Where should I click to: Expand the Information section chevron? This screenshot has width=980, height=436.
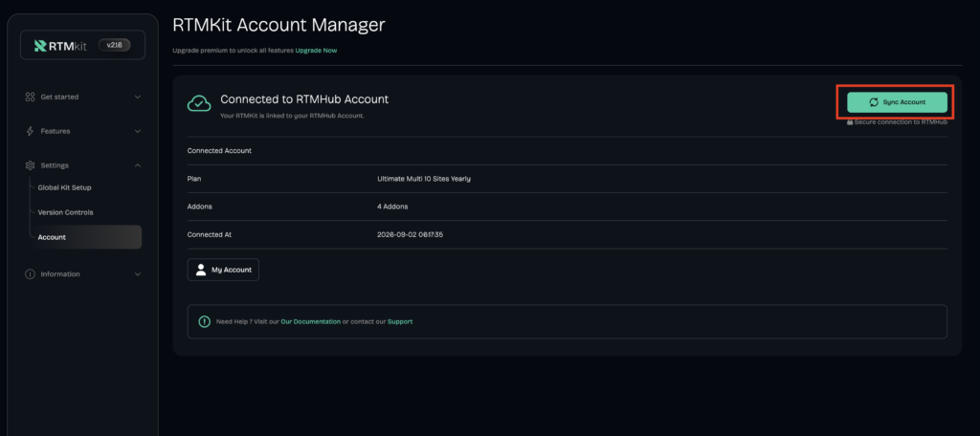pyautogui.click(x=138, y=274)
